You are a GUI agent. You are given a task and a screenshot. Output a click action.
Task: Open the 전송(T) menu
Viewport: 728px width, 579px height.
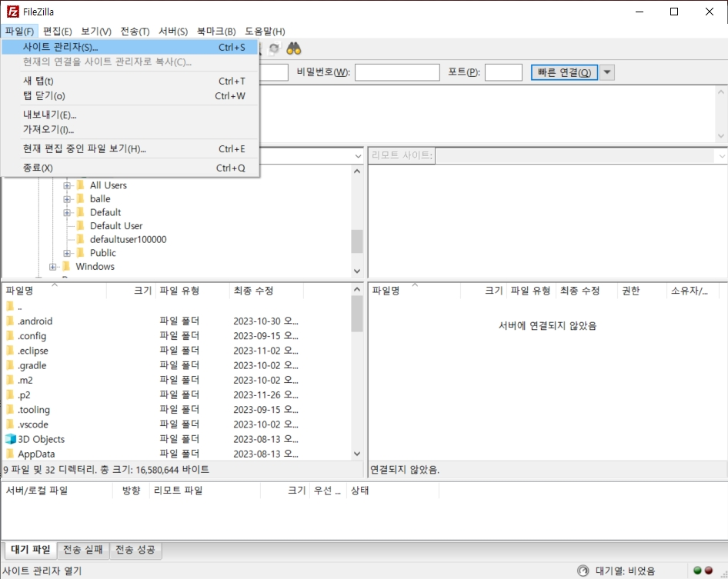pyautogui.click(x=135, y=31)
